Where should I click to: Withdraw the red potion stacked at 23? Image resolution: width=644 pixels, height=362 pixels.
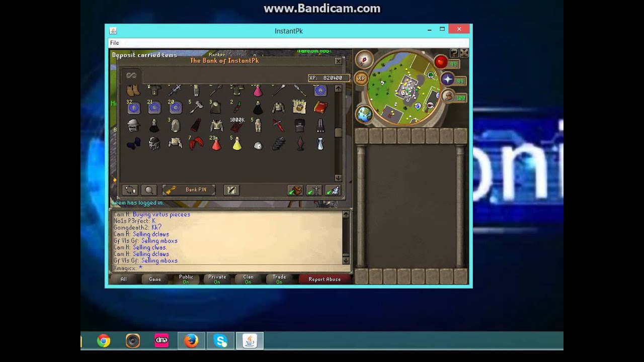point(216,144)
